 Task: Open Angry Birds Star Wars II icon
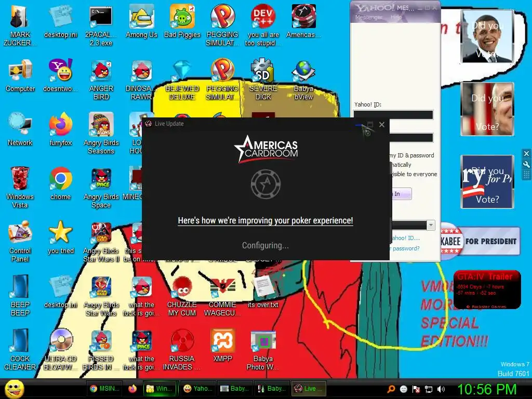tap(101, 242)
